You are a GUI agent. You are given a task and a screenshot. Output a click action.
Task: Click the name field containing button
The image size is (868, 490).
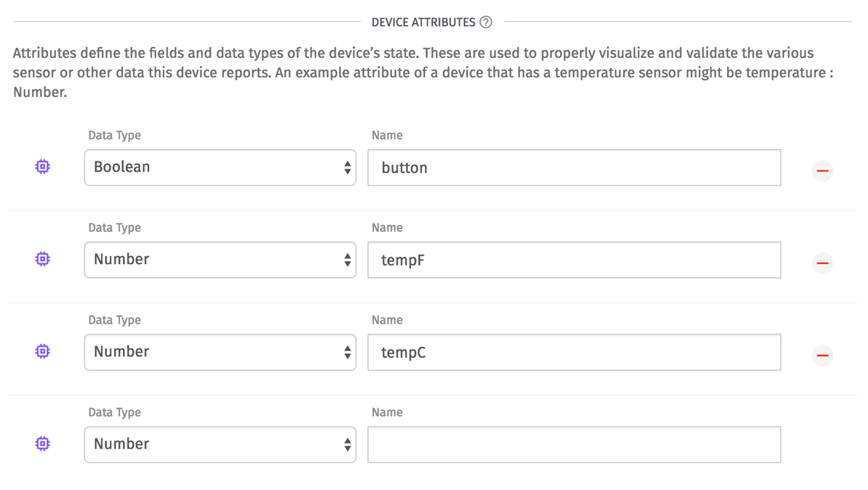pos(574,168)
